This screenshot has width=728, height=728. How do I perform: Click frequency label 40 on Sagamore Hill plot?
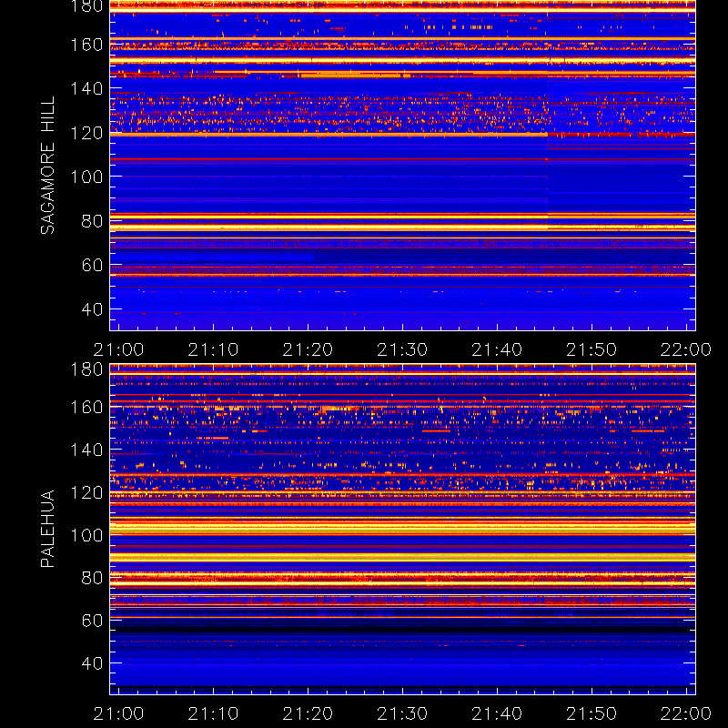(x=92, y=309)
